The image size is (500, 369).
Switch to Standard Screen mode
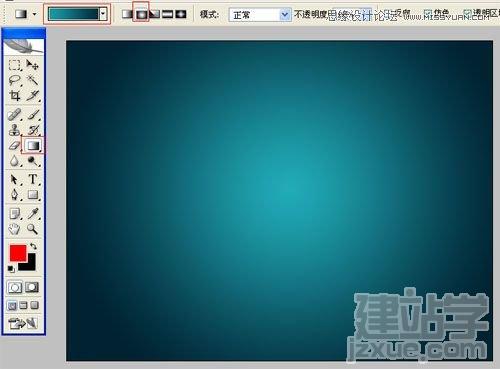[12, 305]
